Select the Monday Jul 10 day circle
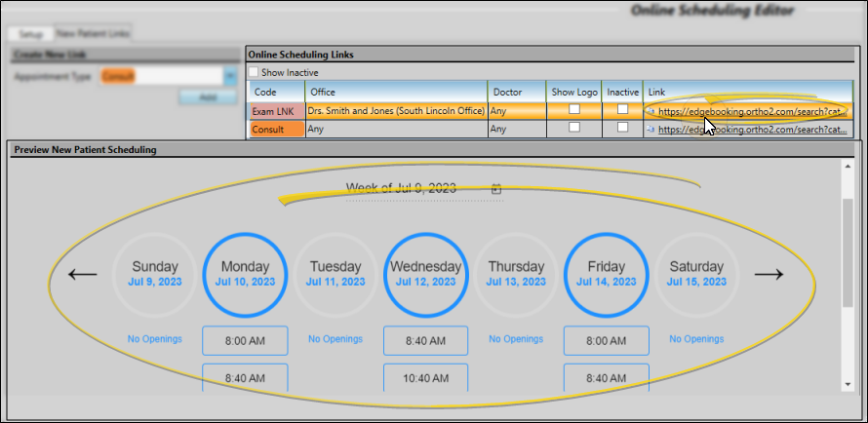 (245, 273)
